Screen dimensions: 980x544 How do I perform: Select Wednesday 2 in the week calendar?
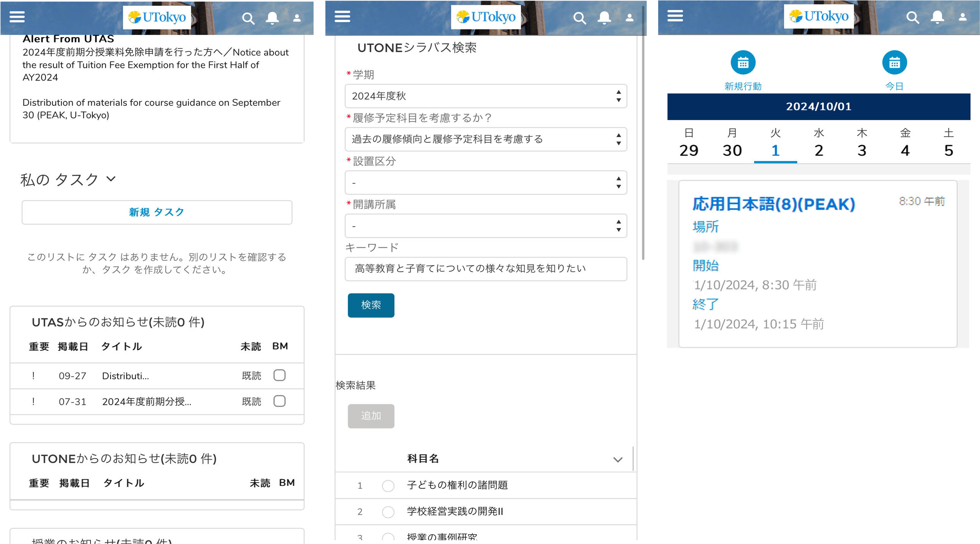(x=819, y=150)
